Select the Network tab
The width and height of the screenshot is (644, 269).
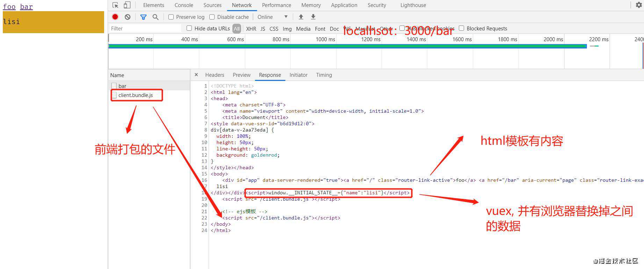click(x=242, y=5)
